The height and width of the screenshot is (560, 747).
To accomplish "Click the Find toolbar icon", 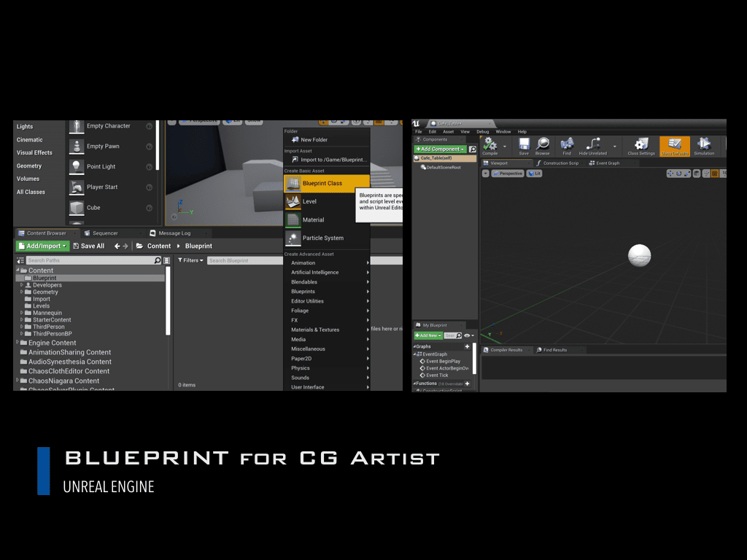I will click(x=567, y=145).
